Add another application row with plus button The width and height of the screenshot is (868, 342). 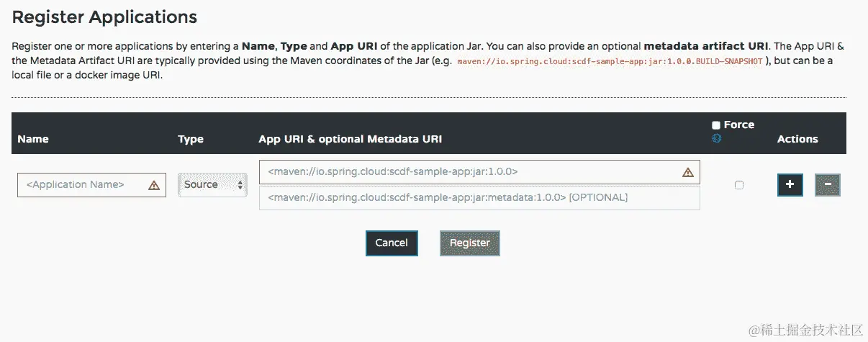click(790, 185)
